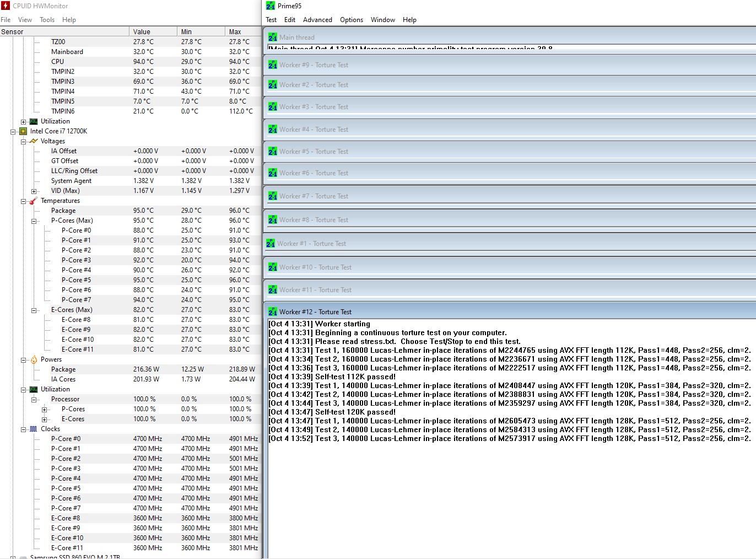This screenshot has width=756, height=559.
Task: Select the System Agent voltage row
Action: [131, 181]
